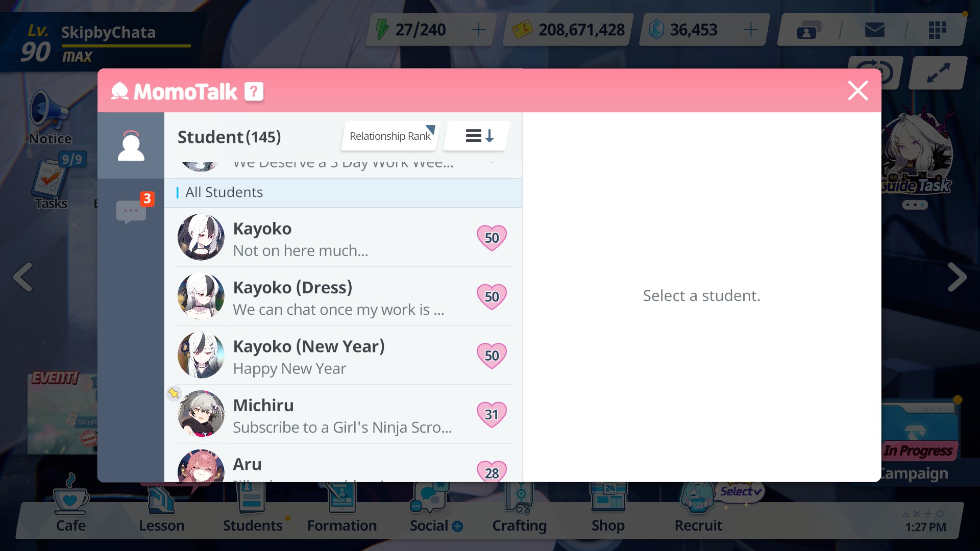Click the account profile card icon
980x551 pixels.
tap(807, 30)
